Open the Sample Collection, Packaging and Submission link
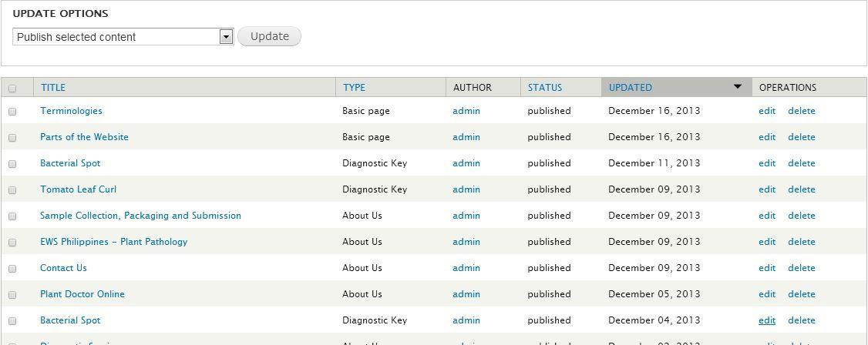 tap(140, 216)
